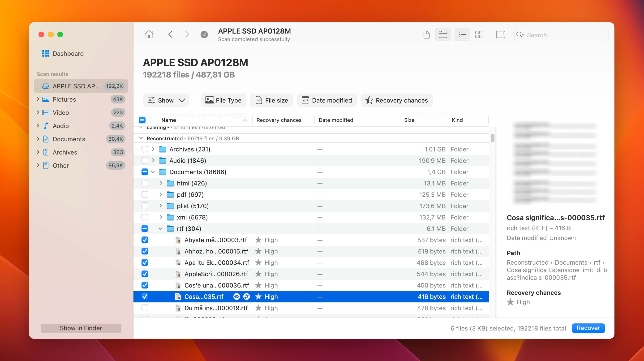Viewport: 644px width, 361px height.
Task: Click the Archives (231) folder icon
Action: pyautogui.click(x=163, y=149)
